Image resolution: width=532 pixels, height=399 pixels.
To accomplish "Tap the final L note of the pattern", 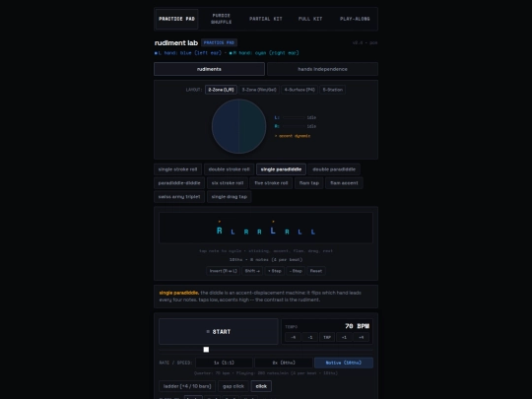I will click(x=313, y=232).
